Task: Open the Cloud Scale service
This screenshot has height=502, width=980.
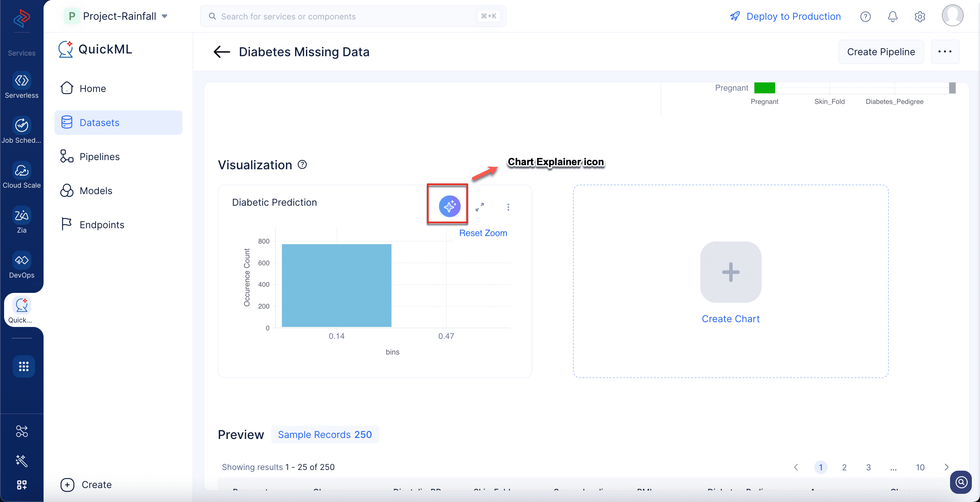Action: pyautogui.click(x=22, y=175)
